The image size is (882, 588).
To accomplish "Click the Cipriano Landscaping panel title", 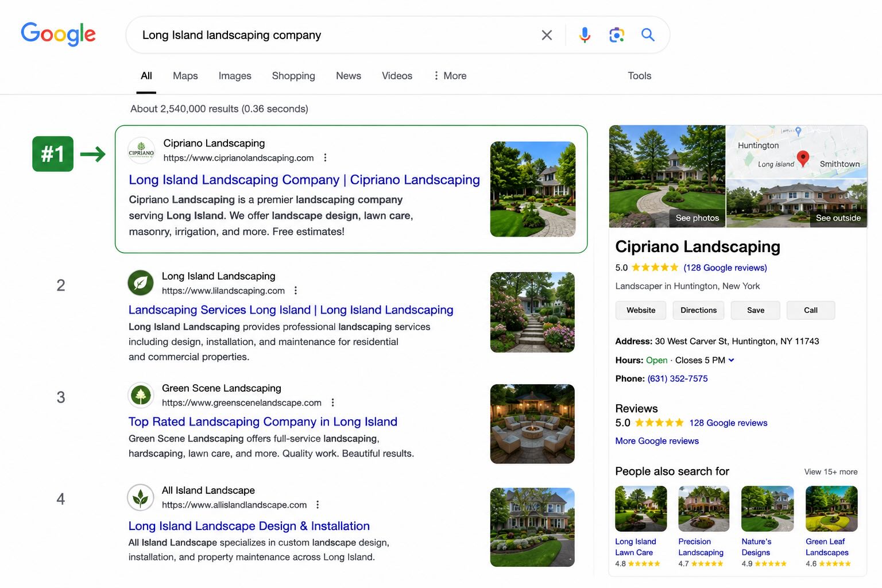I will 698,246.
